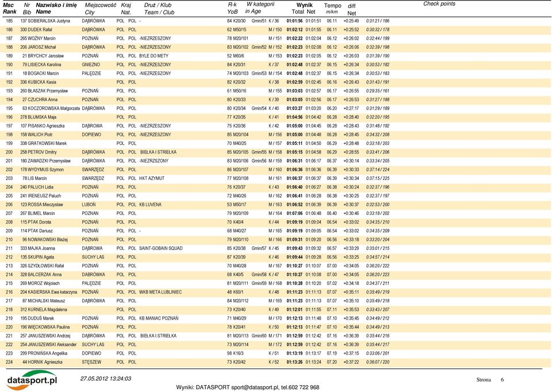
Task: Select name CZUCHRA Anna
Action: pos(43,100)
